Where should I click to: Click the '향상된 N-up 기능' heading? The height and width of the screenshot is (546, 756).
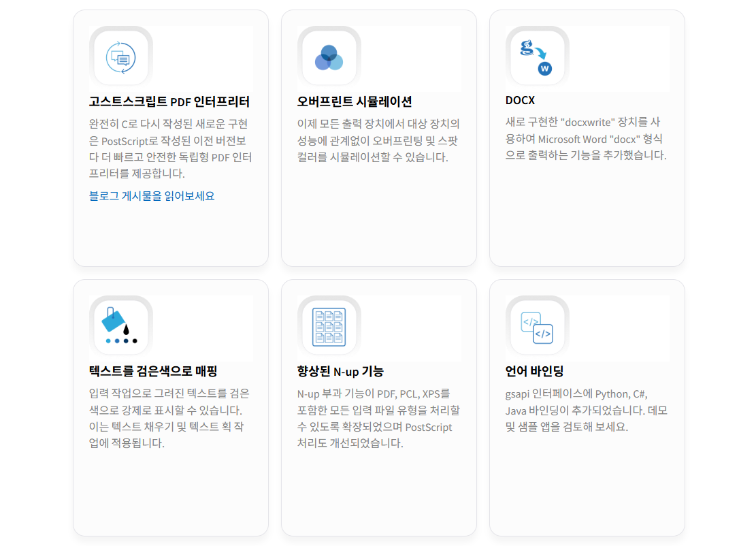click(340, 372)
